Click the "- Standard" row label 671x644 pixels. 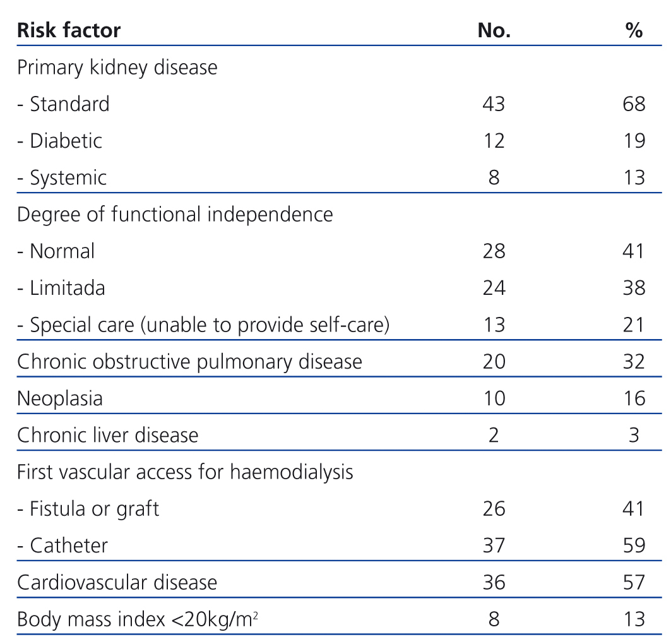click(63, 104)
